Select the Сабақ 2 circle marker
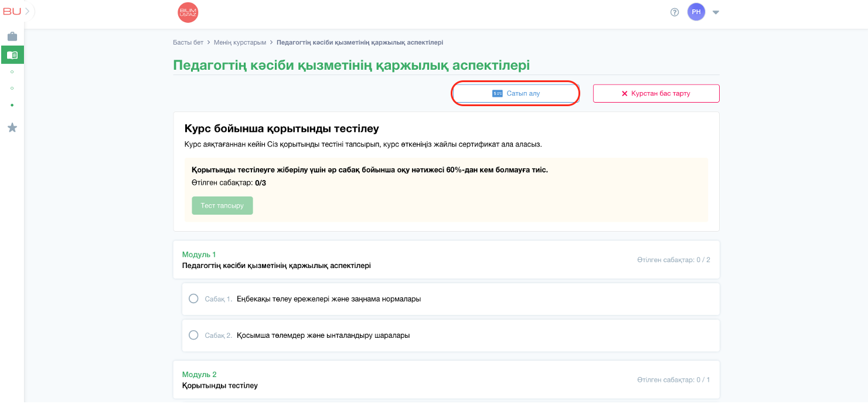868x407 pixels. pyautogui.click(x=193, y=335)
